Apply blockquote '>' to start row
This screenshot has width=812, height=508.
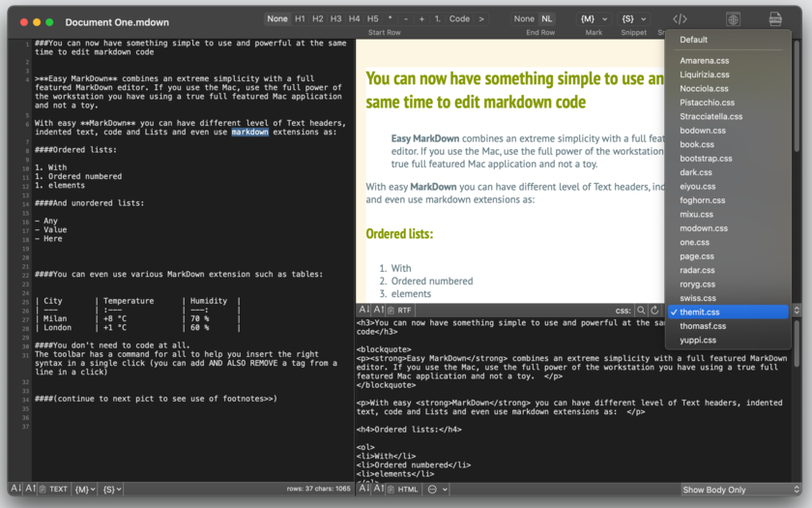(x=481, y=18)
